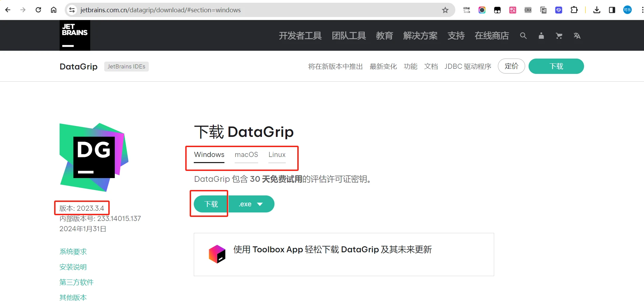Expand the .exe installer format dropdown
The image size is (644, 302).
pos(251,204)
